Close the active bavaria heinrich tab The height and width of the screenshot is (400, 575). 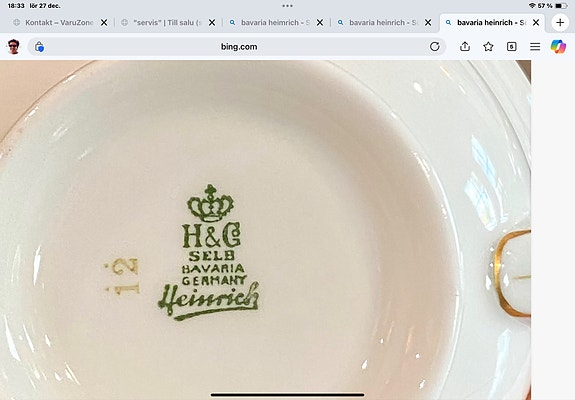(536, 22)
